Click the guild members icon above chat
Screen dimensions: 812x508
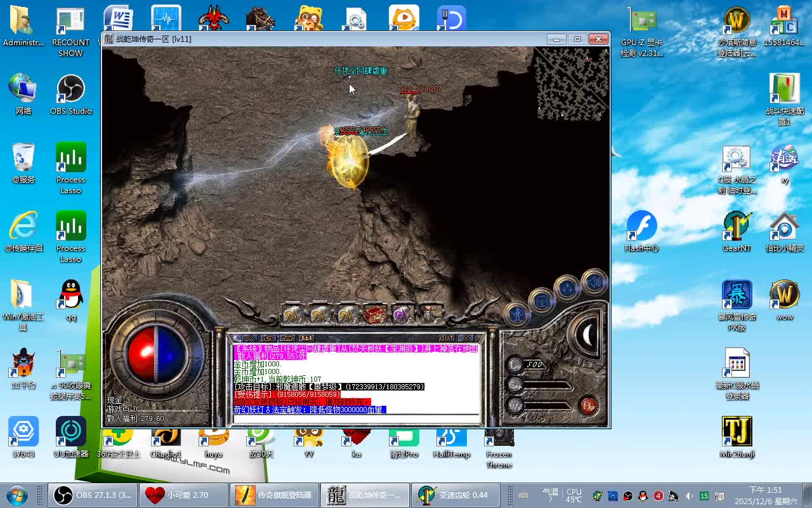pyautogui.click(x=307, y=338)
